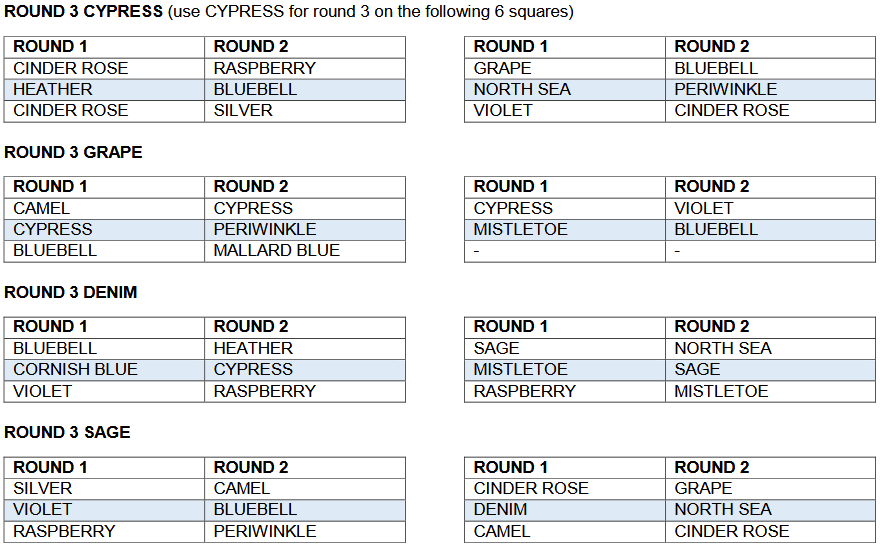889x547 pixels.
Task: Select the SILVER cell beside CAMEL
Action: 43,488
